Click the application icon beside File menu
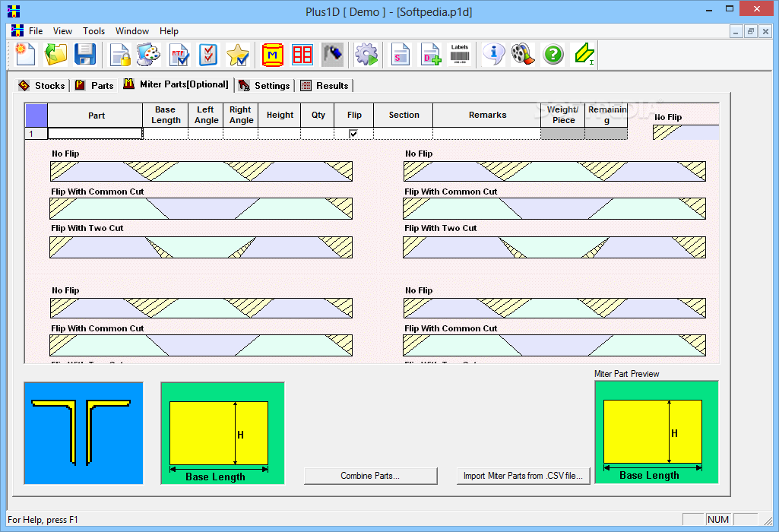 pos(17,31)
